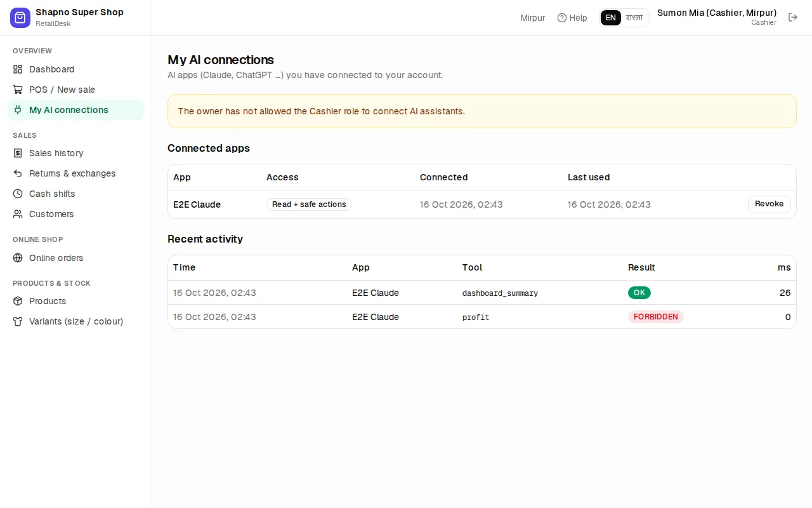Log out using the exit icon
The height and width of the screenshot is (508, 812).
(793, 17)
